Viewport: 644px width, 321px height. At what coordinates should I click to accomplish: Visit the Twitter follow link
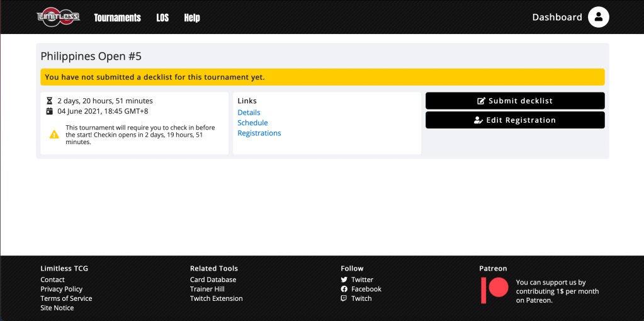pyautogui.click(x=362, y=279)
